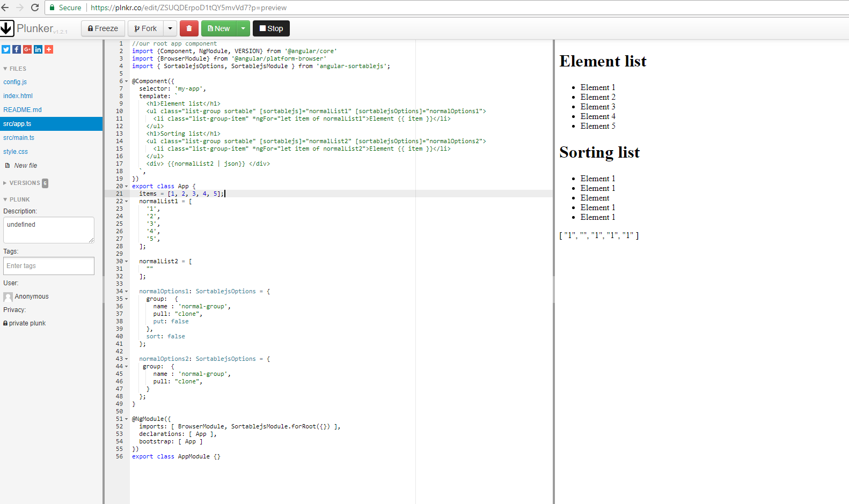The width and height of the screenshot is (849, 504).
Task: Fold code at line 20 export class
Action: pos(127,187)
